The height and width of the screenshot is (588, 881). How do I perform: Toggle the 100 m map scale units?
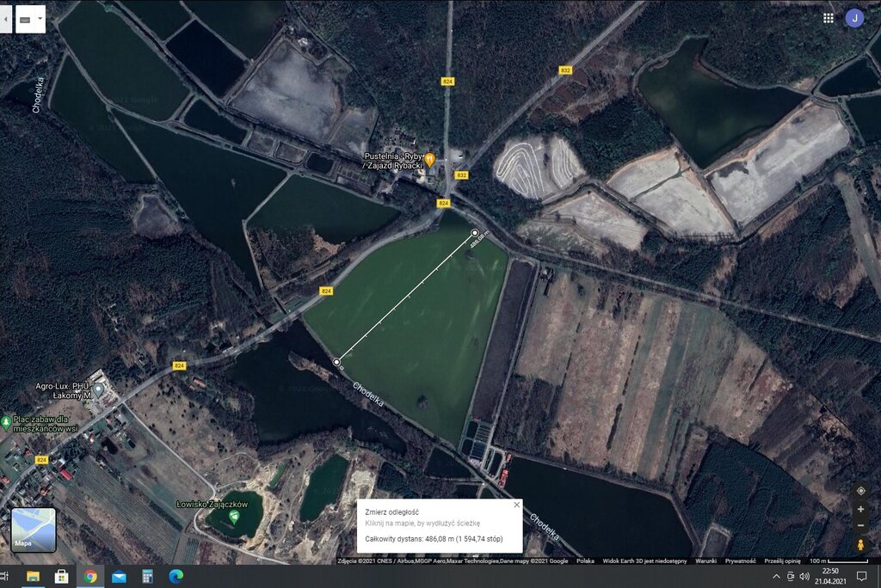[828, 560]
